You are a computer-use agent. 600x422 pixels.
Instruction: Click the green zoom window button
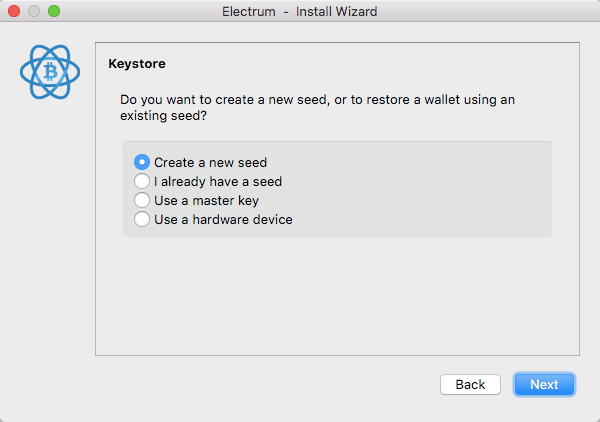54,11
